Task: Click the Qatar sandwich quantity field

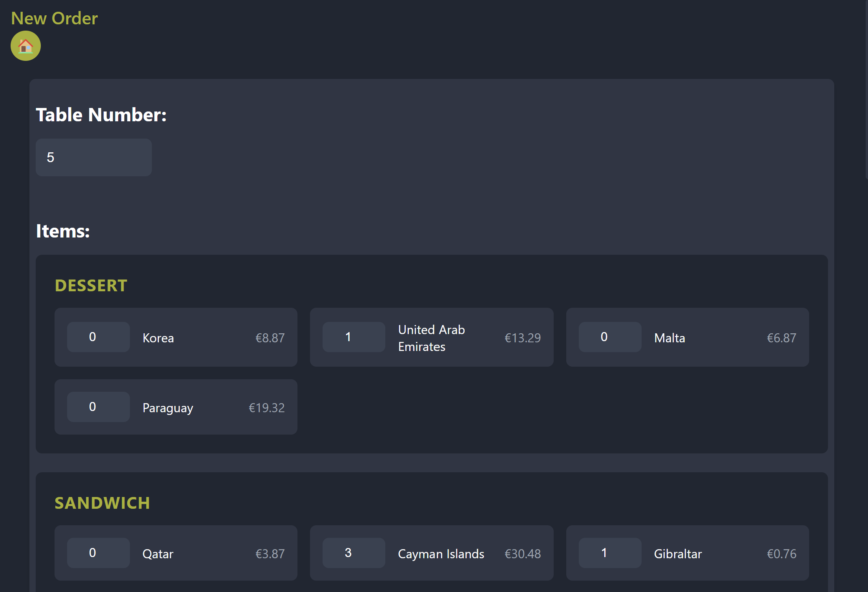Action: [x=98, y=553]
